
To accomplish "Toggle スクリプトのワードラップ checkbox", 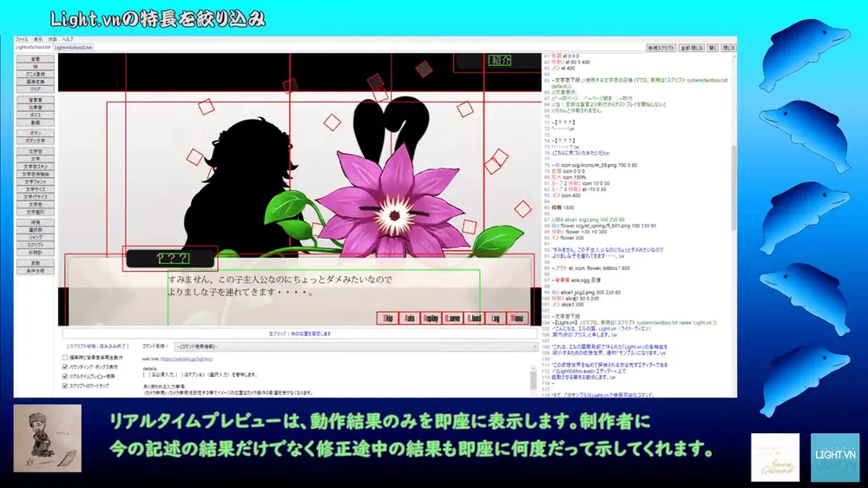I will pyautogui.click(x=65, y=386).
